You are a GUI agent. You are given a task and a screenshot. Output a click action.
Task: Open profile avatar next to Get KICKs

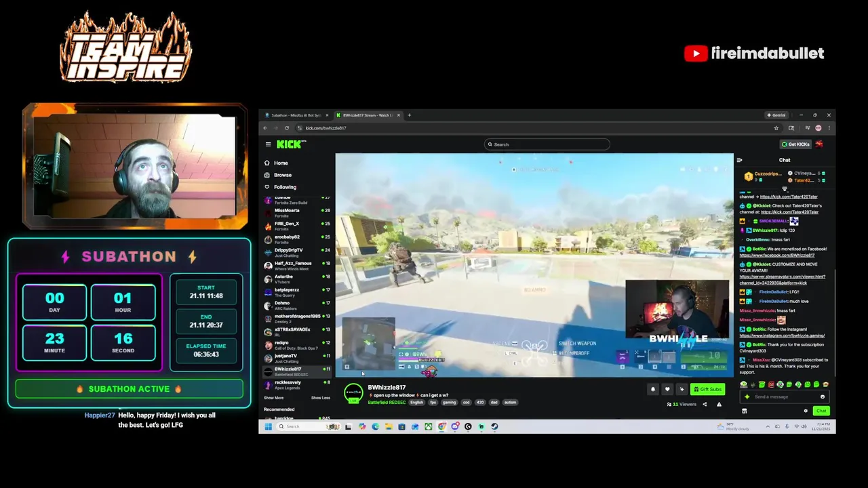(x=819, y=144)
